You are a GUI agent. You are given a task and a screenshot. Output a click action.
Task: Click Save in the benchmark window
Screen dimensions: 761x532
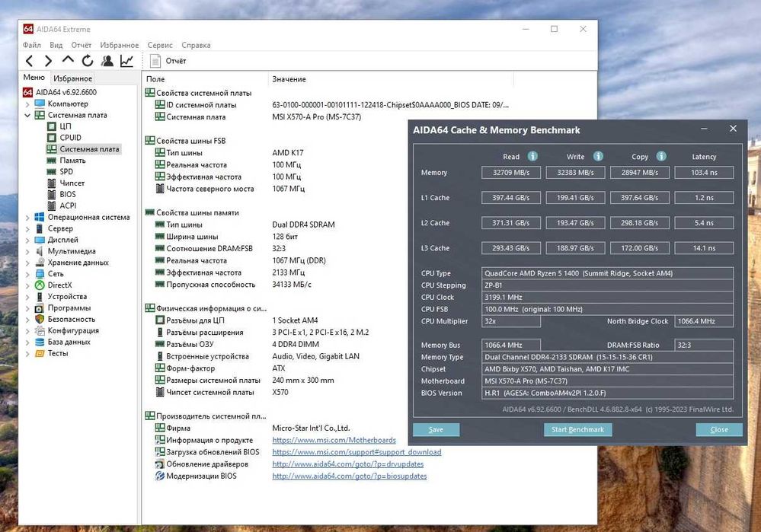pos(436,430)
